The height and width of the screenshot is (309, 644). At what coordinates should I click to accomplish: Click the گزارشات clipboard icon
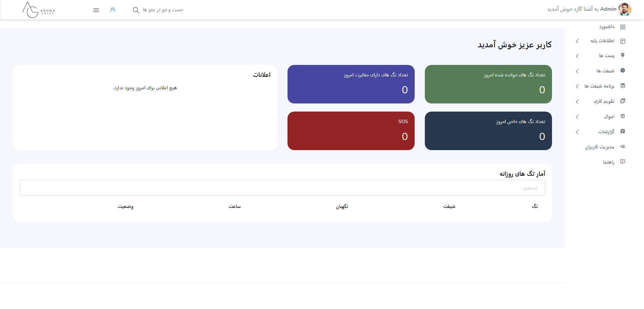pos(623,132)
